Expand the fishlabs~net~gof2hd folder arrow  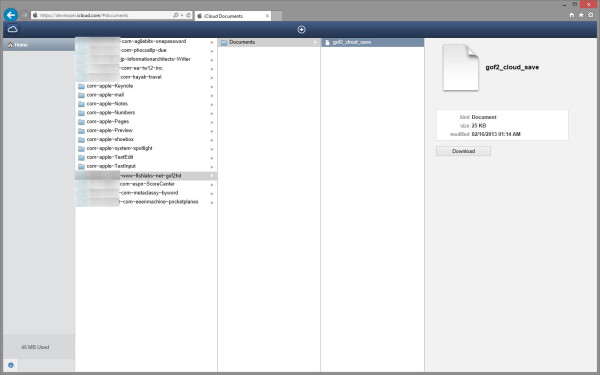[x=212, y=176]
